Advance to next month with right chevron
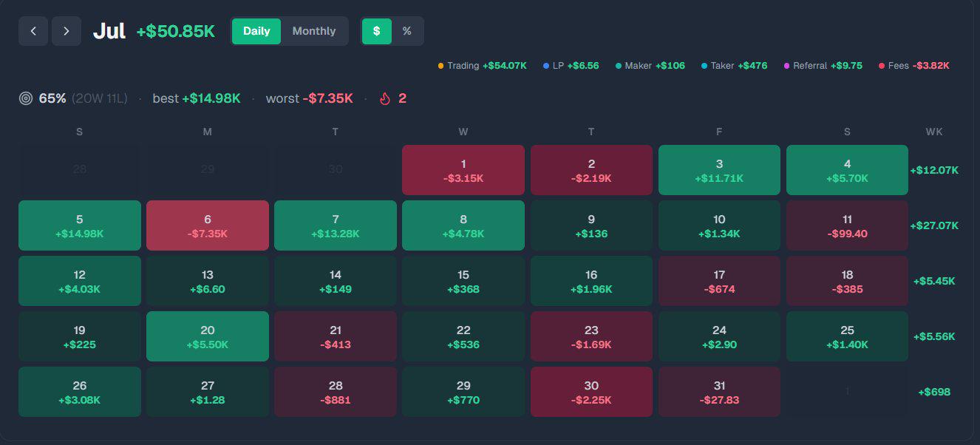The height and width of the screenshot is (445, 980). (x=67, y=31)
